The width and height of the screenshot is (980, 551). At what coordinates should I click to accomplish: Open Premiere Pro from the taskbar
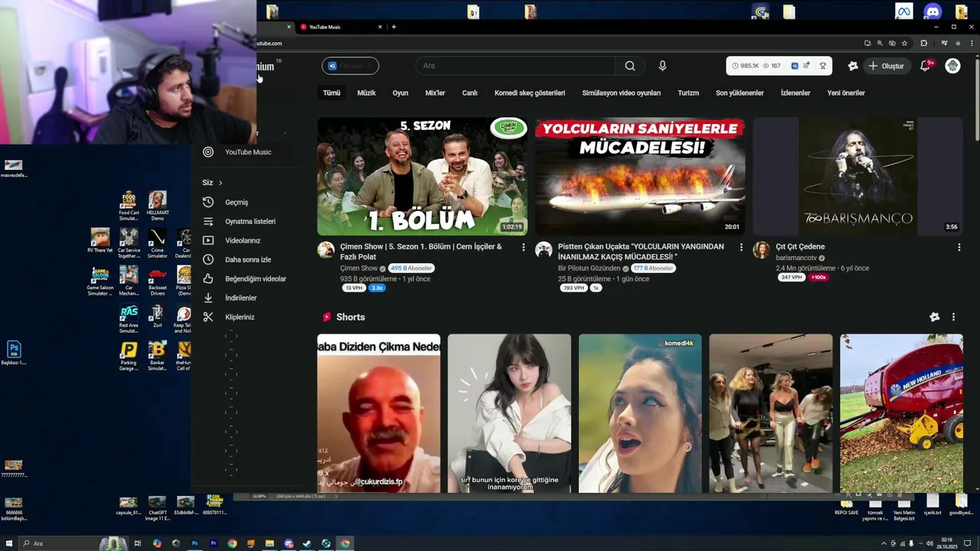click(214, 543)
